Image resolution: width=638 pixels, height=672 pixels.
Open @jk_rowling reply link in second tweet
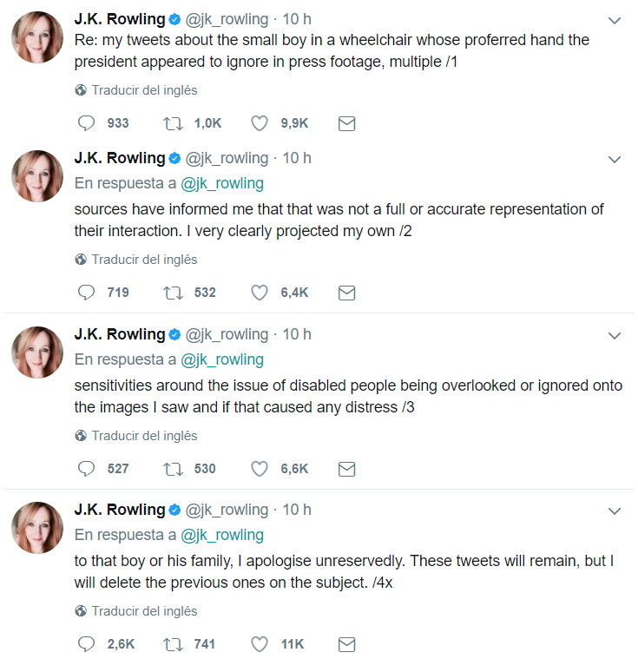tap(221, 183)
